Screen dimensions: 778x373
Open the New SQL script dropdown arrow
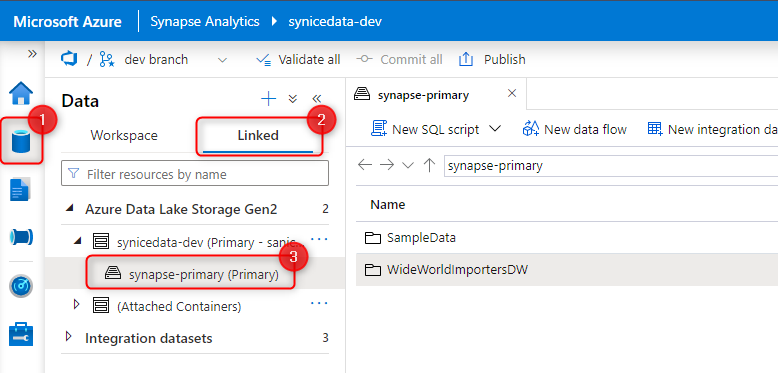(x=495, y=129)
